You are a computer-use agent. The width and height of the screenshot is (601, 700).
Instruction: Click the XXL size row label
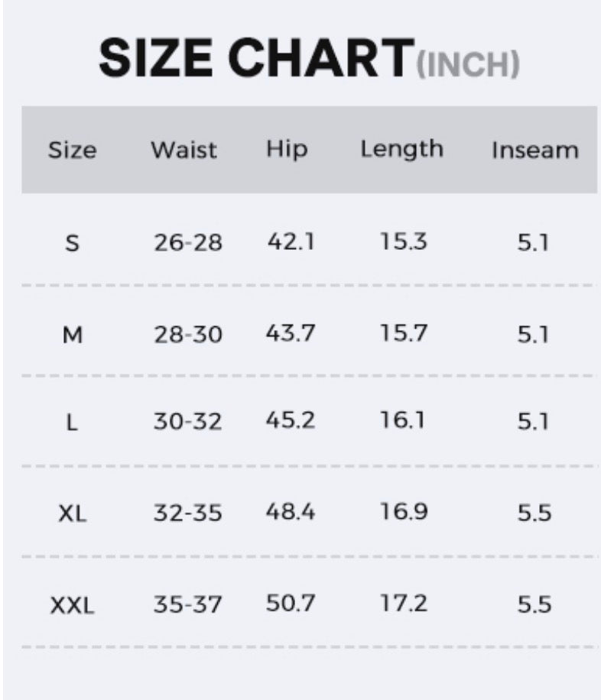[73, 605]
